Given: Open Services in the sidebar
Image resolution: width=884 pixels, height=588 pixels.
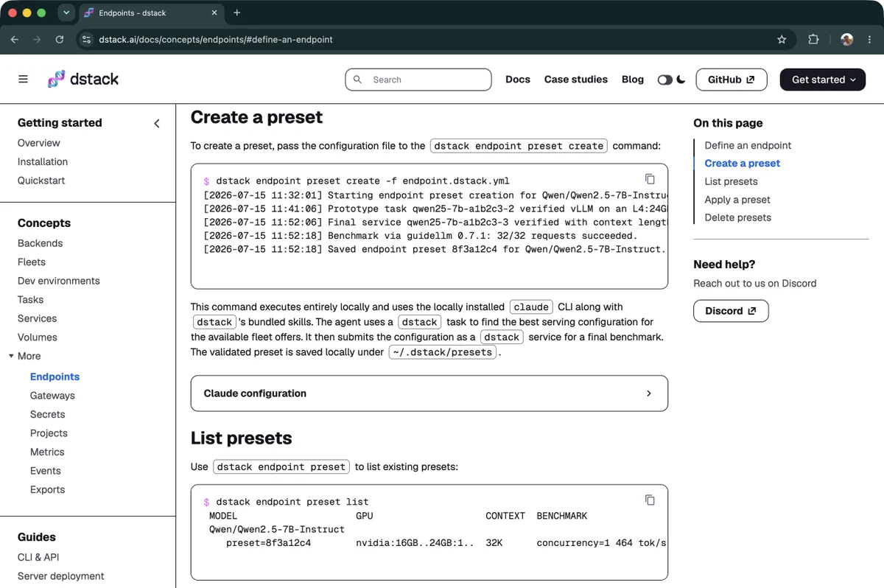Looking at the screenshot, I should point(38,318).
